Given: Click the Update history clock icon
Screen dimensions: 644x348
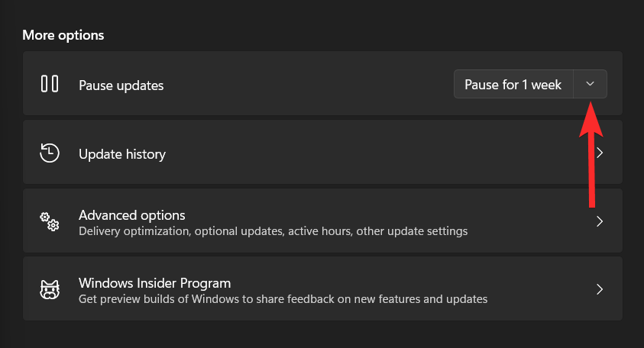Looking at the screenshot, I should [x=50, y=153].
